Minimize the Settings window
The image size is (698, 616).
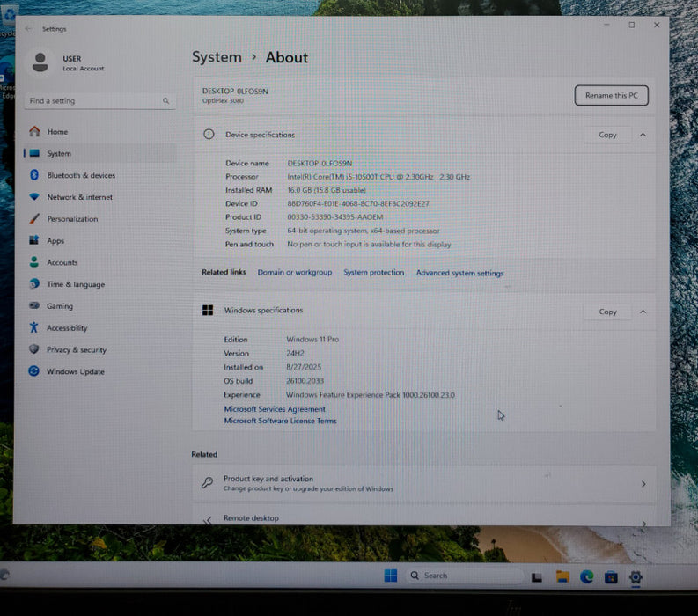coord(606,25)
